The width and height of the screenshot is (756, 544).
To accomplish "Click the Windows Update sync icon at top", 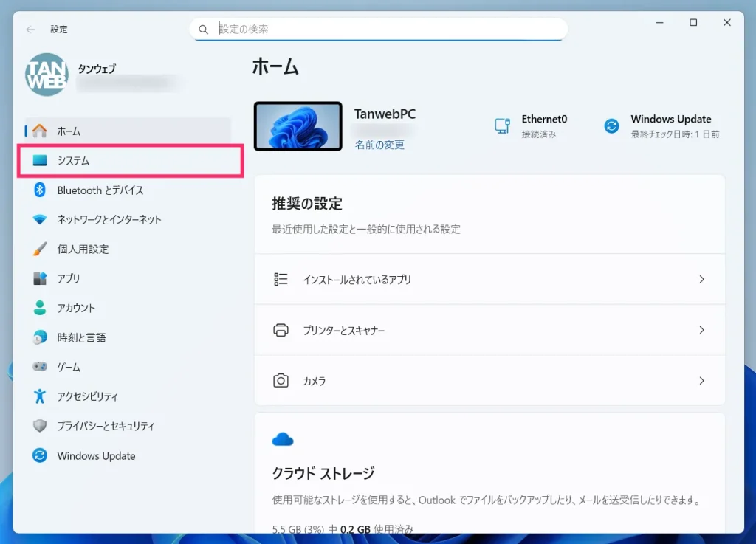I will [611, 125].
